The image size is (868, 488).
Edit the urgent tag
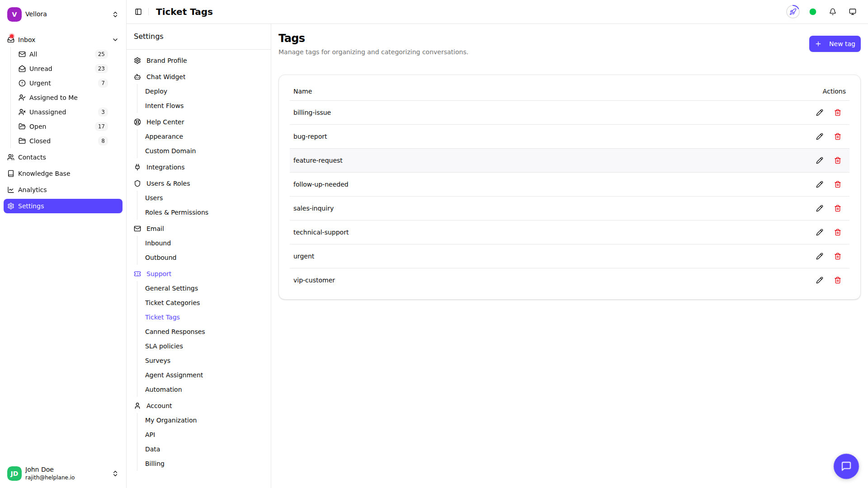820,256
